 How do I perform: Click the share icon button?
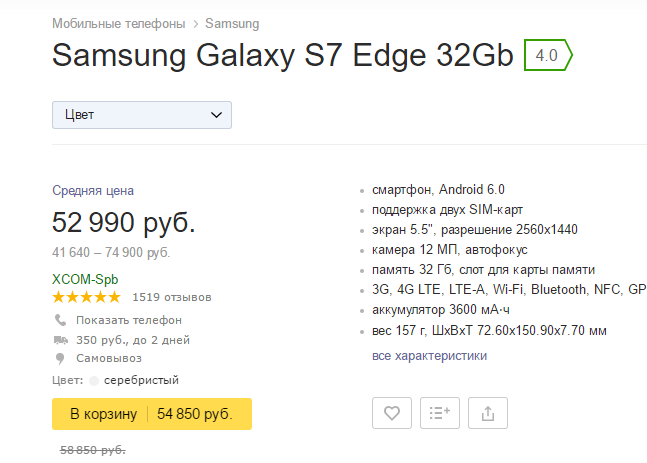[x=488, y=412]
